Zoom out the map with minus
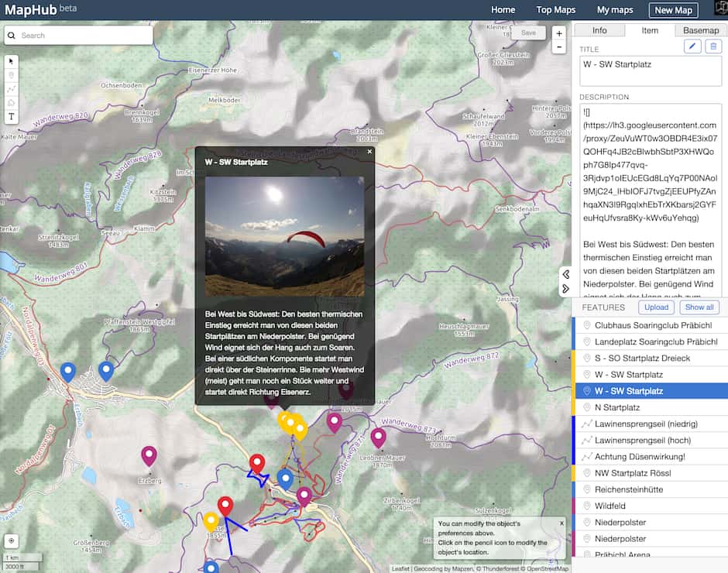Image resolution: width=728 pixels, height=573 pixels. pyautogui.click(x=559, y=47)
